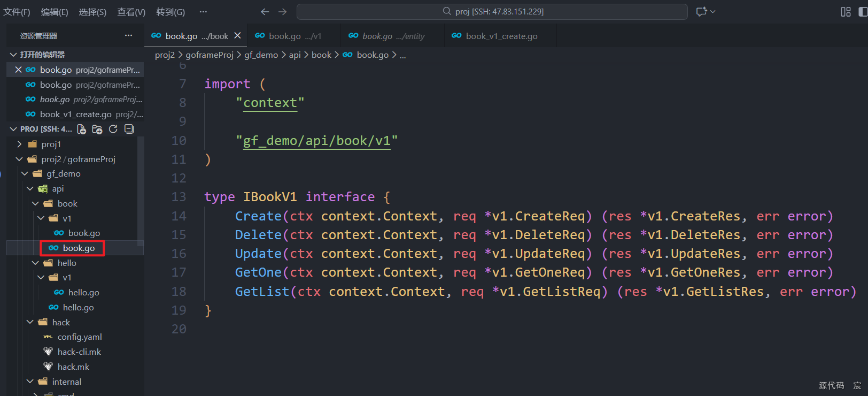Open the File (文件) menu

point(17,12)
